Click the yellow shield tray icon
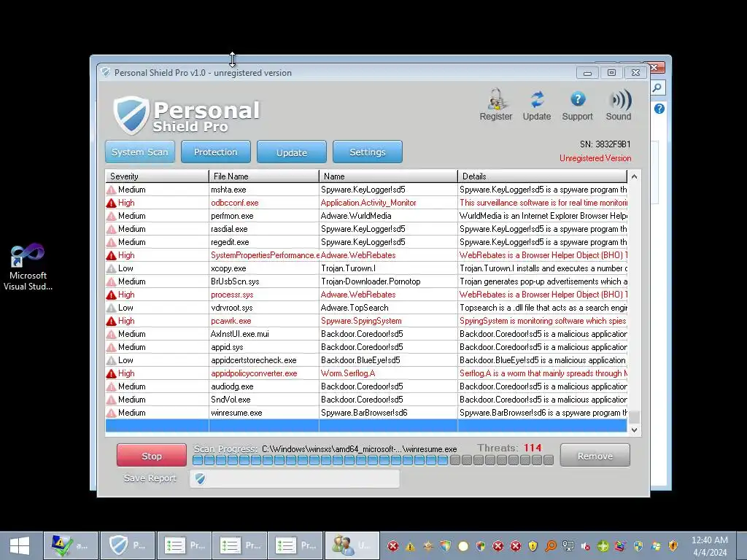Screen dimensions: 747x560 tap(533, 546)
